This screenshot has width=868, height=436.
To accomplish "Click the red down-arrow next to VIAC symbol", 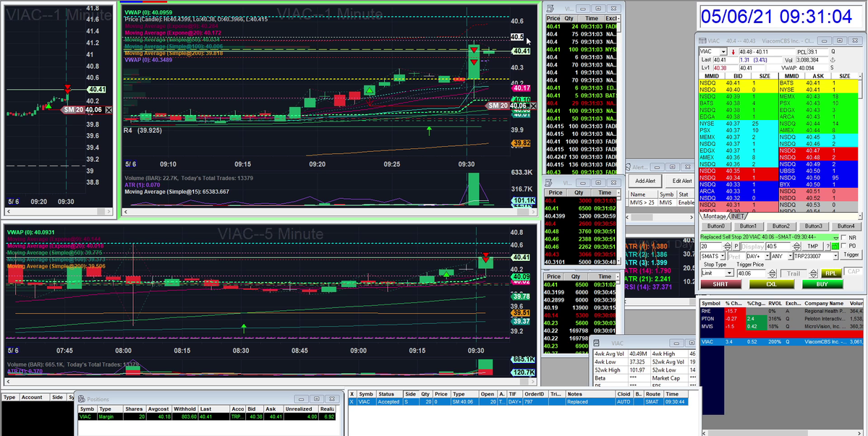I will pos(733,52).
